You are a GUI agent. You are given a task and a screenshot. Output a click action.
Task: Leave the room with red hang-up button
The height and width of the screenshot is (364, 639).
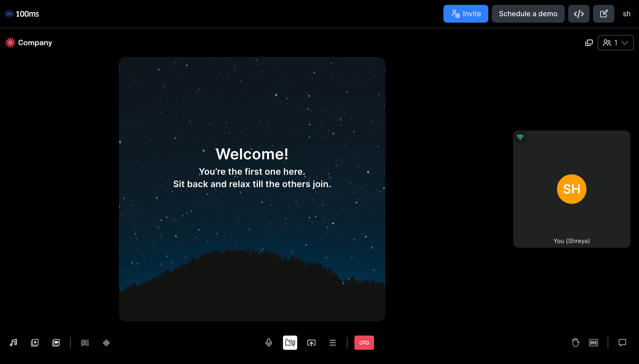tap(364, 342)
